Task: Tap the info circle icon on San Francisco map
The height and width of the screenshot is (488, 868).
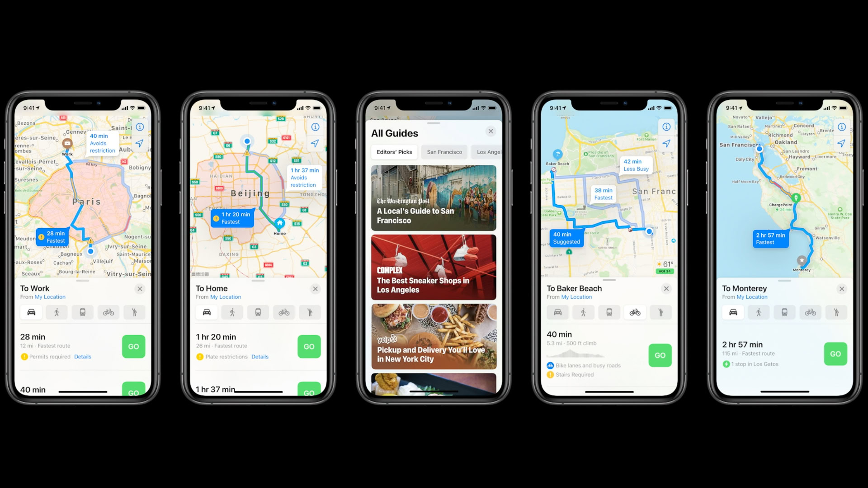Action: click(x=666, y=127)
